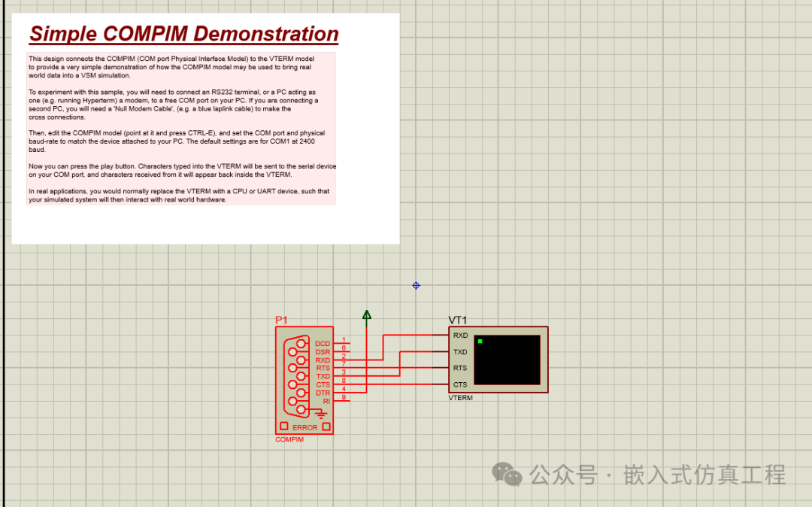The width and height of the screenshot is (812, 507).
Task: Click the ground symbol inside COMPIM
Action: point(321,414)
